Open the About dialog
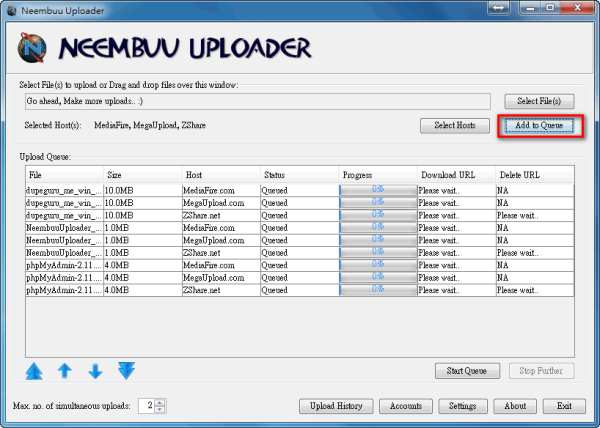Viewport: 600px width, 428px height. [515, 406]
